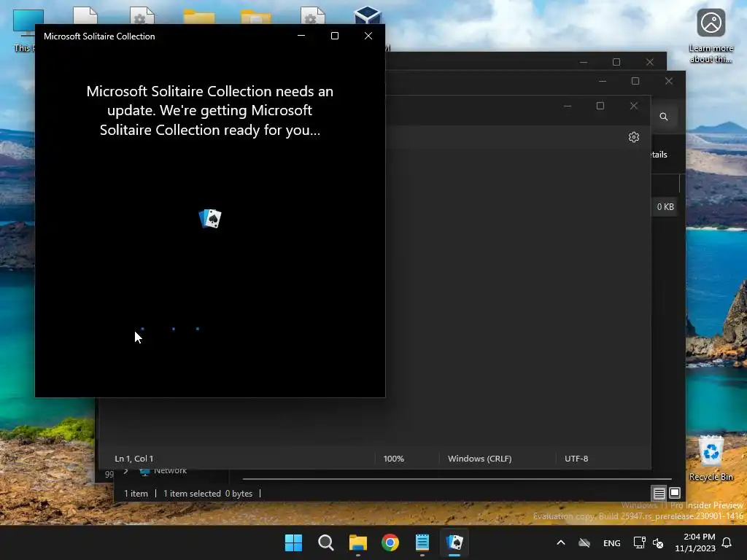Click the Learn more about this picture icon
Viewport: 747px width, 560px height.
[x=711, y=36]
